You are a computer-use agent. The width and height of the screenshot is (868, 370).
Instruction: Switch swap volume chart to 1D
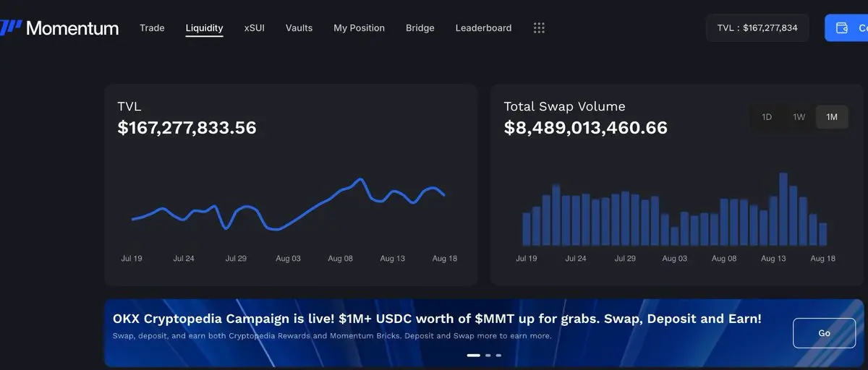[767, 117]
